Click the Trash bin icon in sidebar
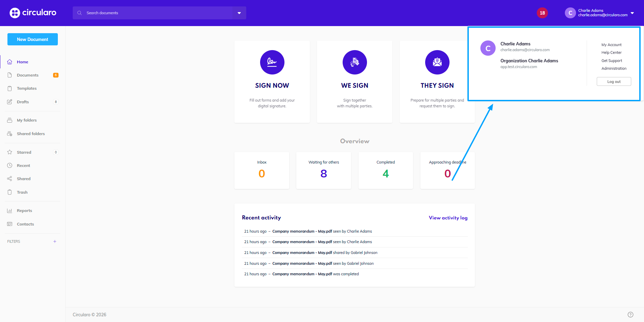 [x=10, y=192]
